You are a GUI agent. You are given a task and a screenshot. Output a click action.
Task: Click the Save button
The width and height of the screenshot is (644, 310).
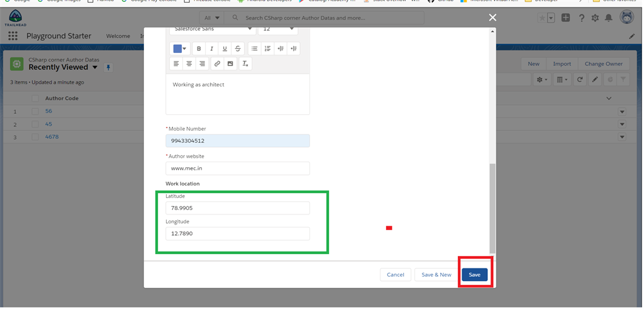tap(474, 275)
